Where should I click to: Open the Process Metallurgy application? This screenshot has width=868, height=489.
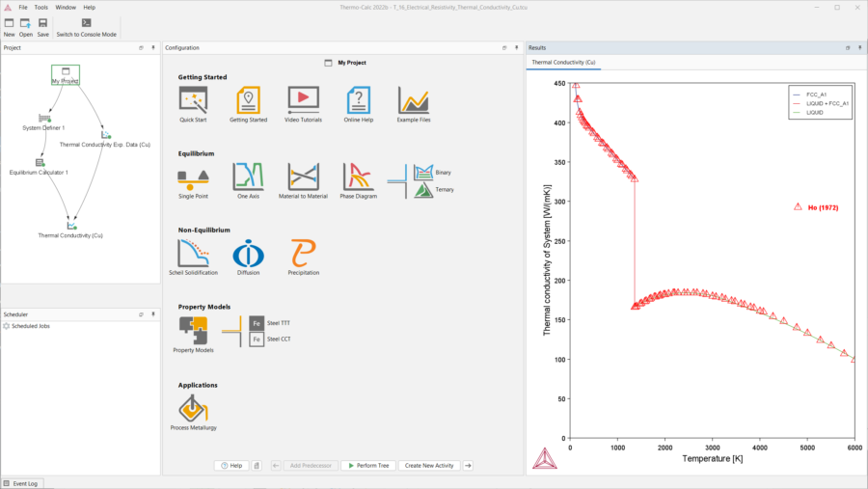193,407
